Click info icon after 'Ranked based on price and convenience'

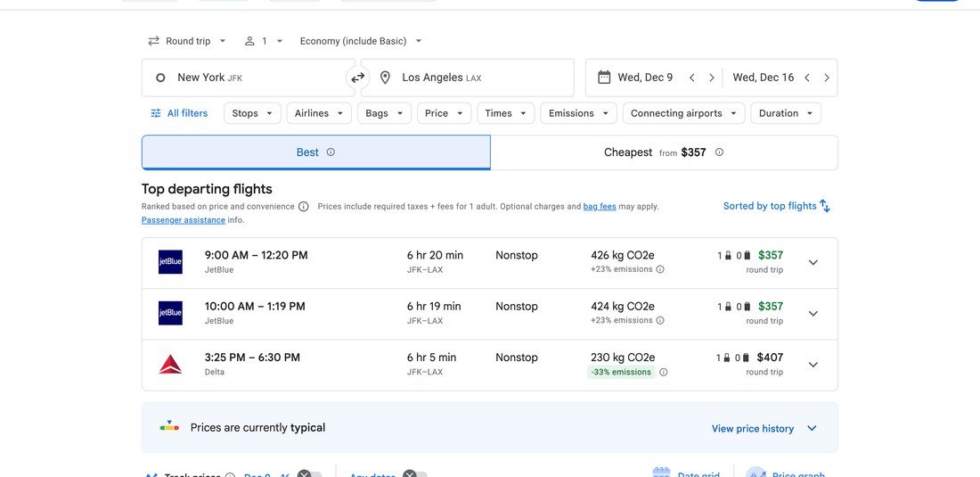coord(303,206)
